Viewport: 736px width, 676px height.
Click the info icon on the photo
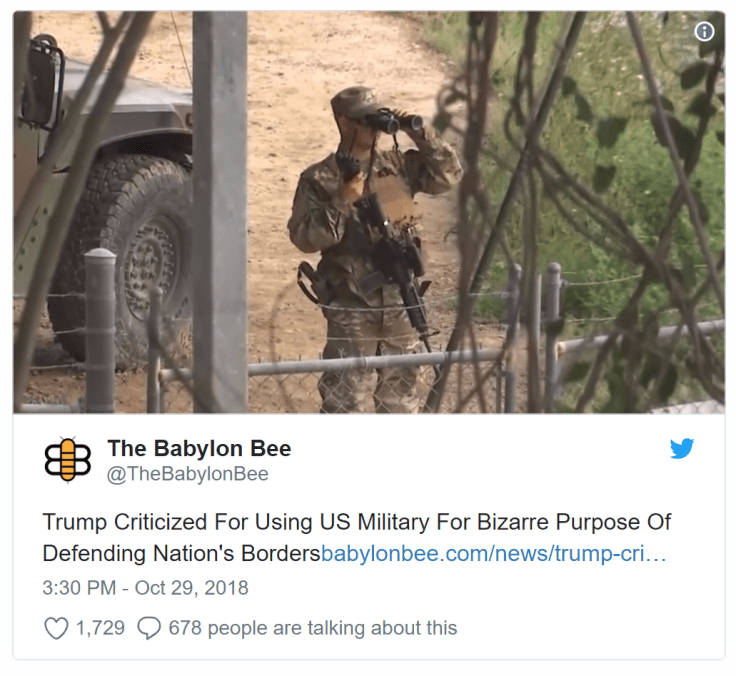pos(704,32)
